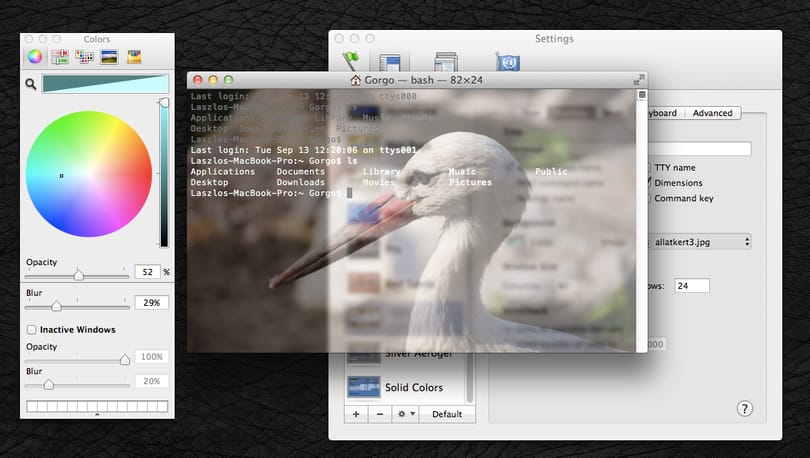Click the rows field showing 24
The width and height of the screenshot is (810, 458).
pos(692,286)
